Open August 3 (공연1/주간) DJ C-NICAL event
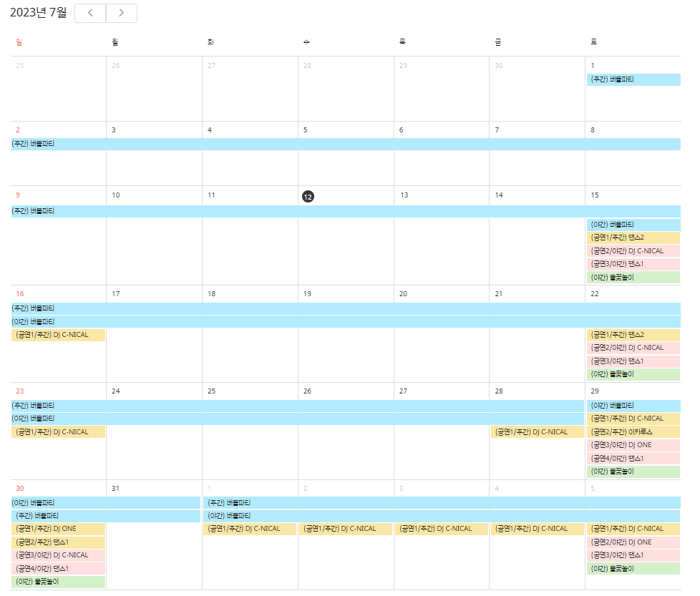 point(442,529)
